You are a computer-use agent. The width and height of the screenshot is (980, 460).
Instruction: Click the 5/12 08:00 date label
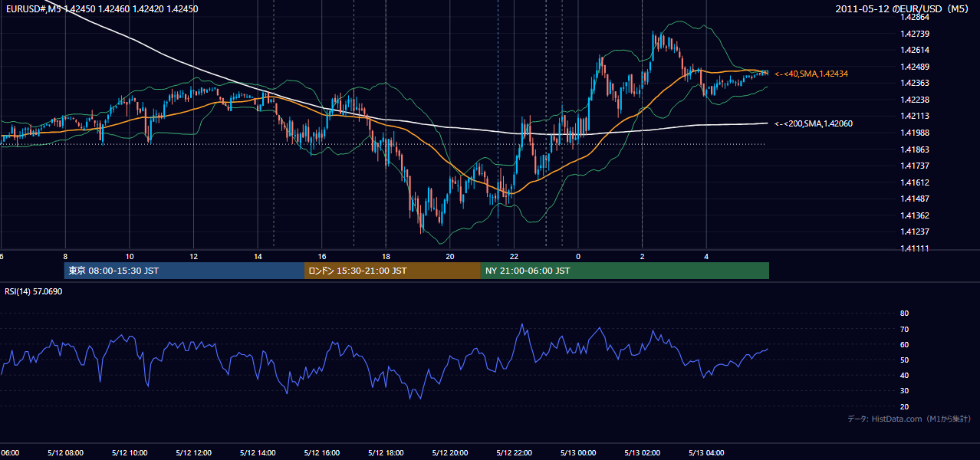[x=64, y=452]
